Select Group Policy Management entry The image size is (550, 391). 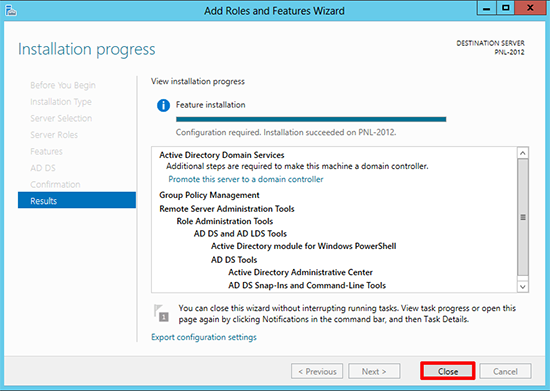click(x=209, y=195)
